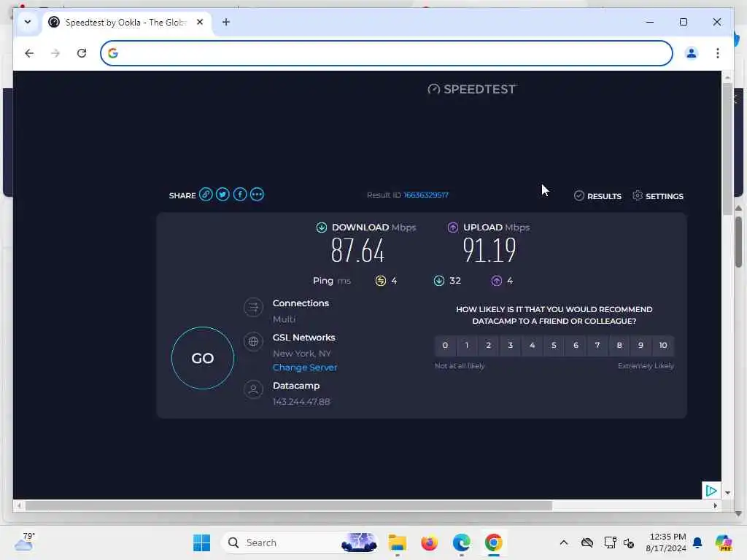Open the tab search dropdown
This screenshot has height=560, width=747.
pos(28,22)
